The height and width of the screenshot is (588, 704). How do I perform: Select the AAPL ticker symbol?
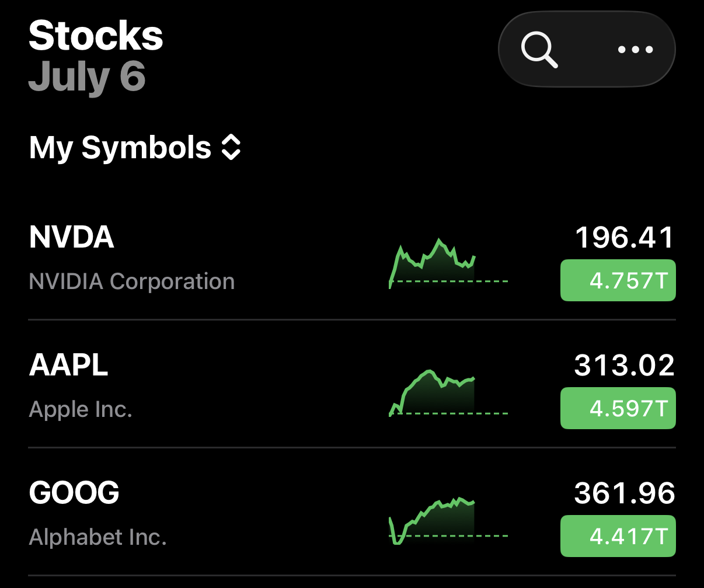(x=68, y=366)
